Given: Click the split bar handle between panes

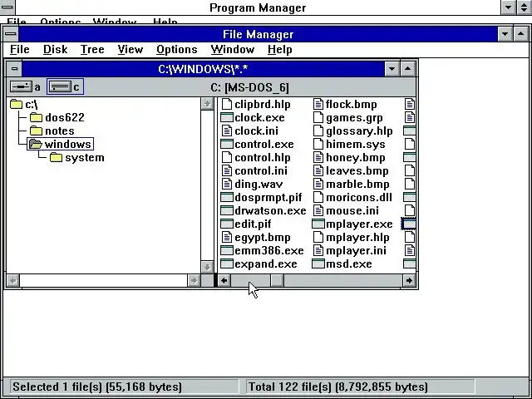Looking at the screenshot, I should coord(215,281).
